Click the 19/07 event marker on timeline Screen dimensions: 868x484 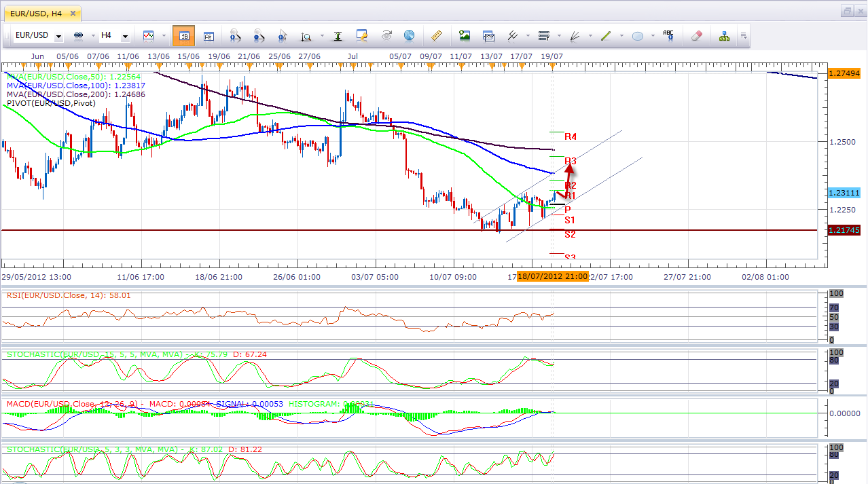[552, 66]
